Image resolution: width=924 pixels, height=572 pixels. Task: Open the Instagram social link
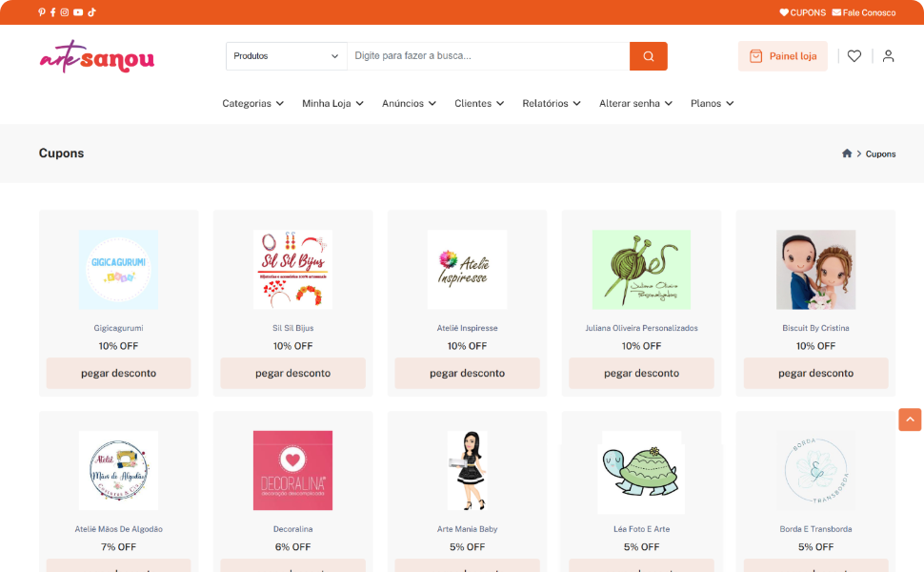click(65, 12)
